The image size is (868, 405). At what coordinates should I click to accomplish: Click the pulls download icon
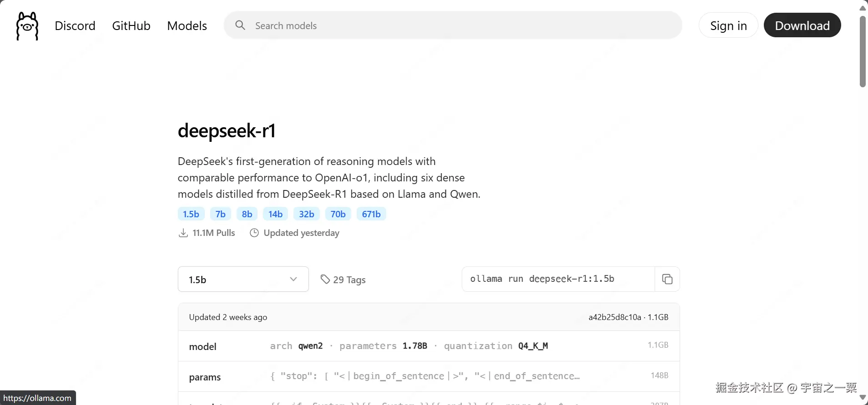point(183,233)
